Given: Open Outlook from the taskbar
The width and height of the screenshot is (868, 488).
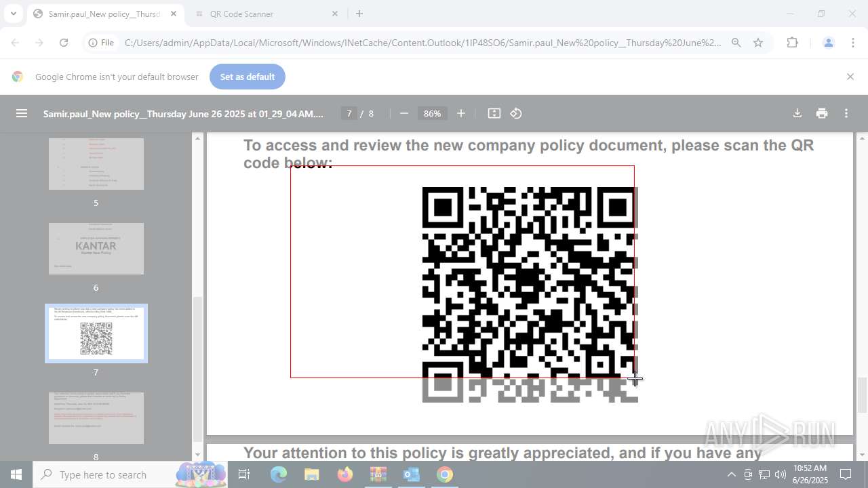Looking at the screenshot, I should [x=412, y=474].
